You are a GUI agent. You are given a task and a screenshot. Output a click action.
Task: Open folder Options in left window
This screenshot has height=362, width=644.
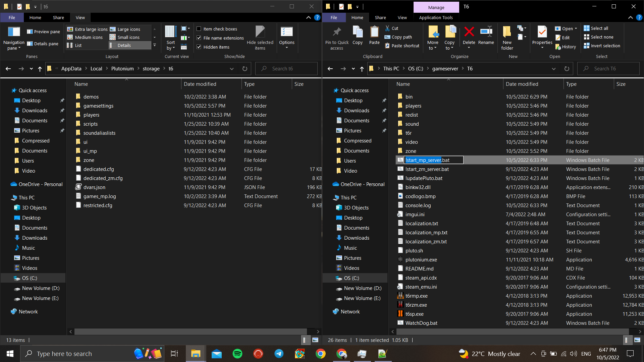click(x=287, y=37)
